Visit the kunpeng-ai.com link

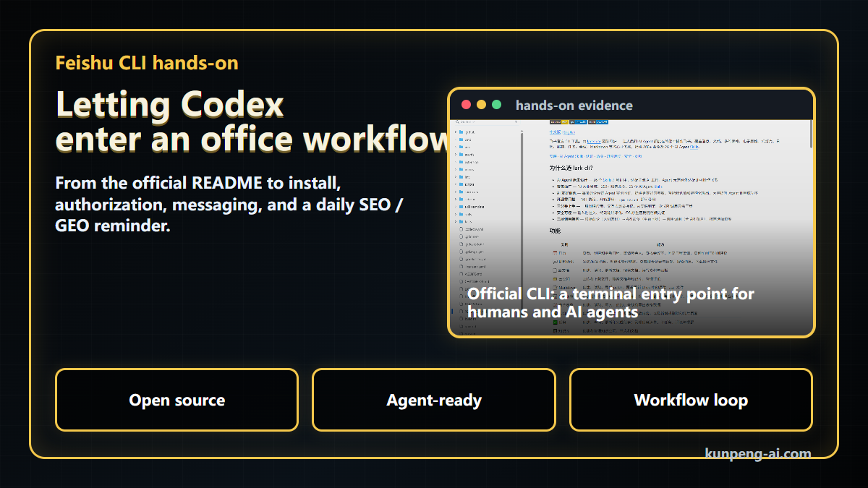click(758, 454)
